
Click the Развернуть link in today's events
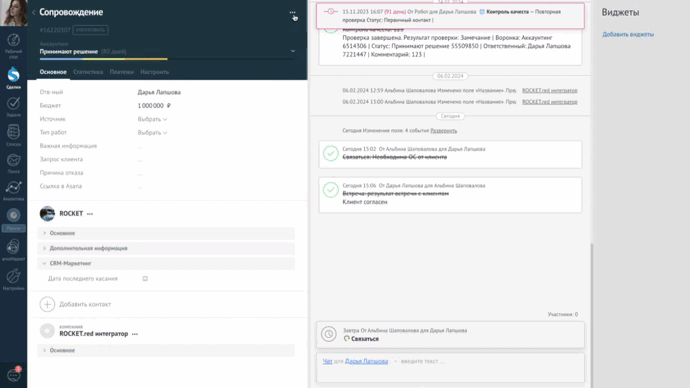[x=444, y=131]
